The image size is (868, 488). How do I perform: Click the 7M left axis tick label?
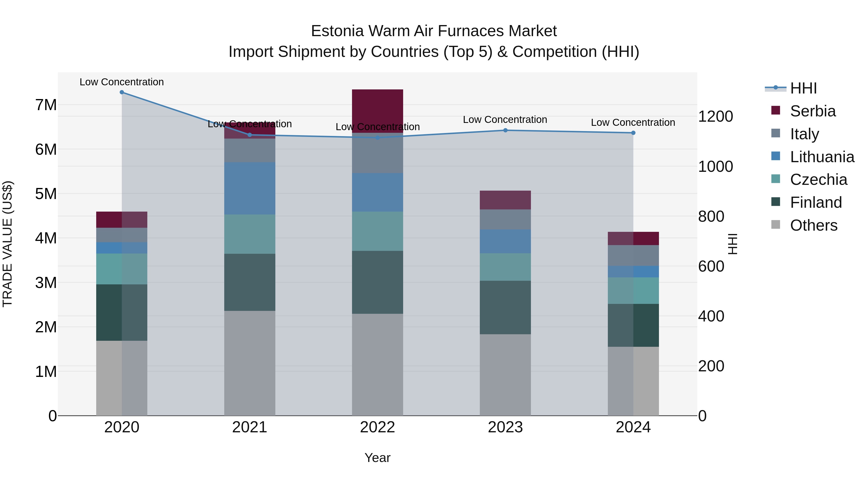(46, 105)
